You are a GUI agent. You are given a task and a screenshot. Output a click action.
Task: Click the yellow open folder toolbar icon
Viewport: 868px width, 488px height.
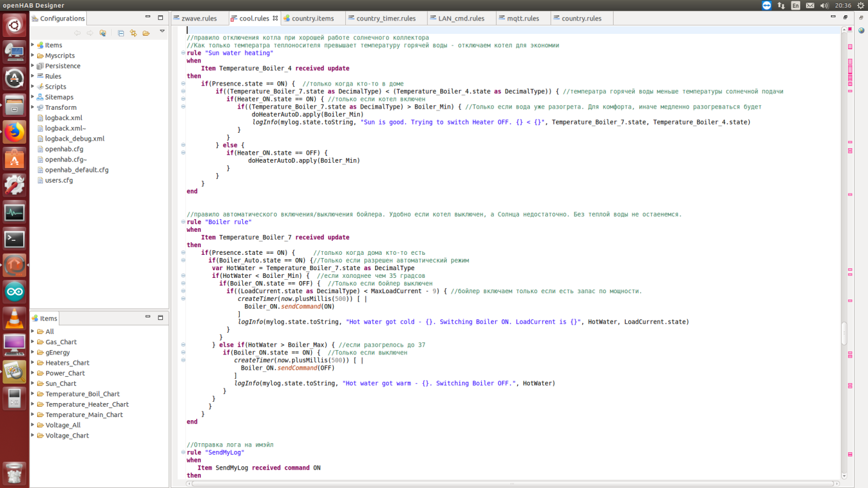[x=146, y=33]
